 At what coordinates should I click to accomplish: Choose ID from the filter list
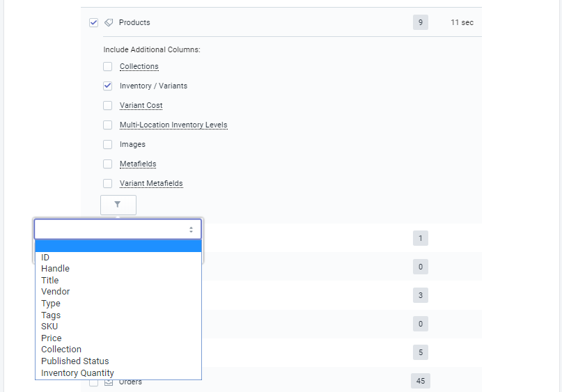pos(118,258)
